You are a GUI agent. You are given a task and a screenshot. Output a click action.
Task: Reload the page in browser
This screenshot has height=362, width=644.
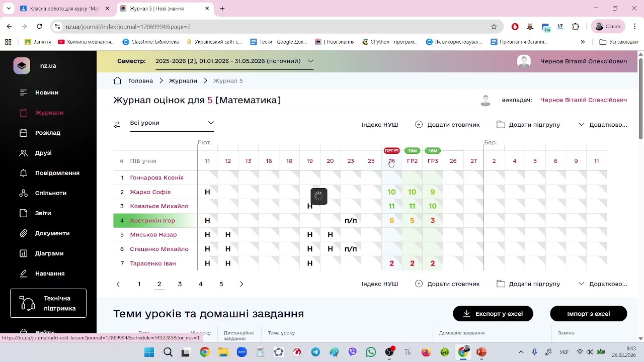click(x=39, y=27)
